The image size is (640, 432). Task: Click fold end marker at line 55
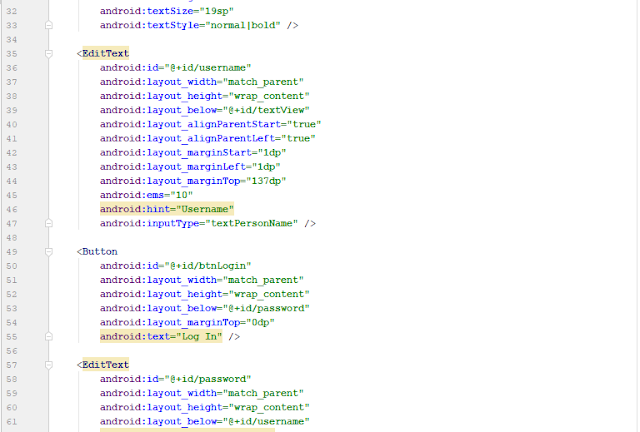pyautogui.click(x=49, y=336)
